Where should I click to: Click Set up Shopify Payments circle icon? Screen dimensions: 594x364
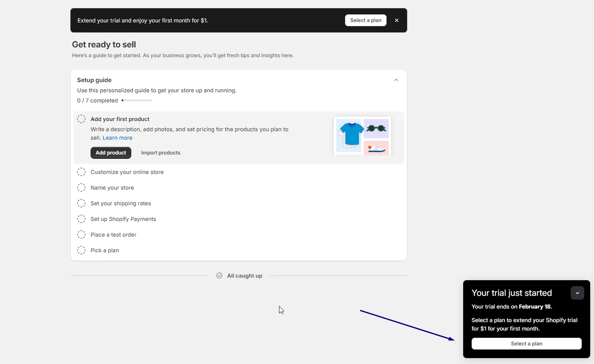(x=81, y=219)
